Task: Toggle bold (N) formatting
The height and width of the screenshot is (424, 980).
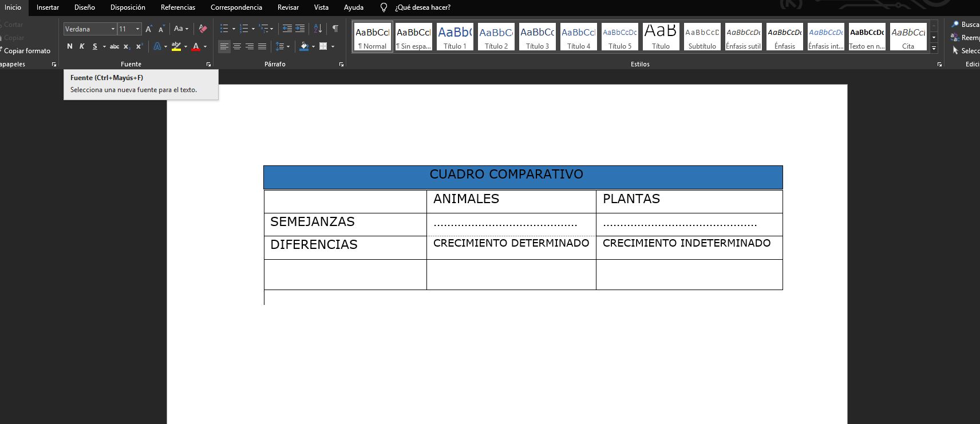Action: [70, 46]
